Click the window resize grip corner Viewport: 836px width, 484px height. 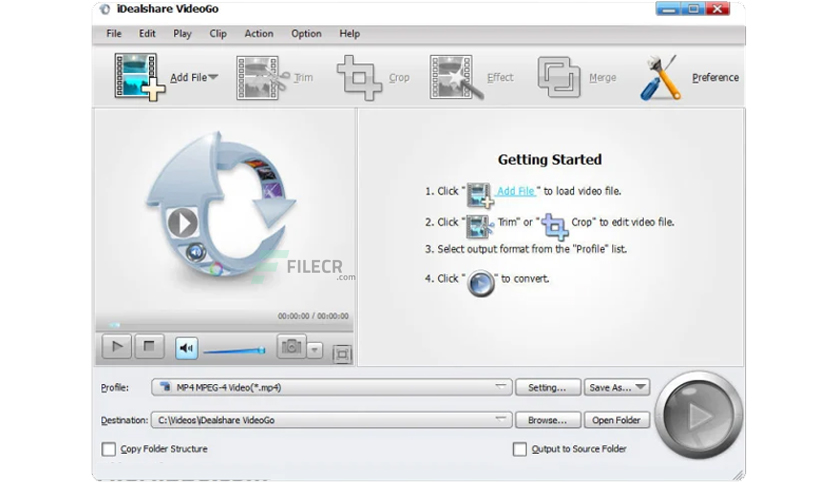[x=738, y=475]
